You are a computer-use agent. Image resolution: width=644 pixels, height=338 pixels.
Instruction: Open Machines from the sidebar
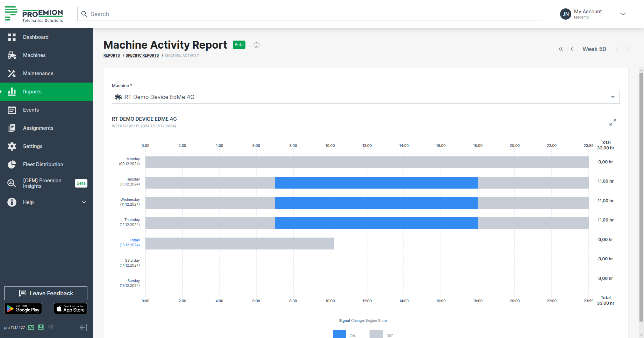click(34, 55)
